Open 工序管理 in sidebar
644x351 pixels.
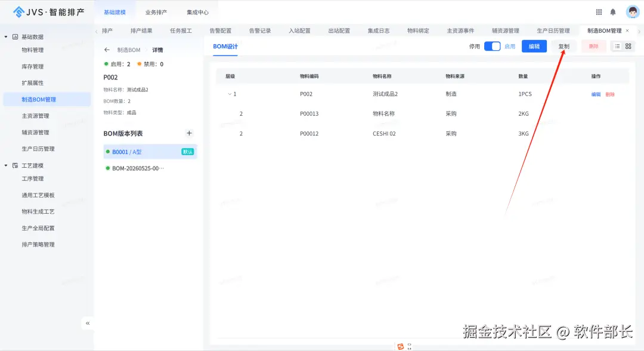coord(32,179)
